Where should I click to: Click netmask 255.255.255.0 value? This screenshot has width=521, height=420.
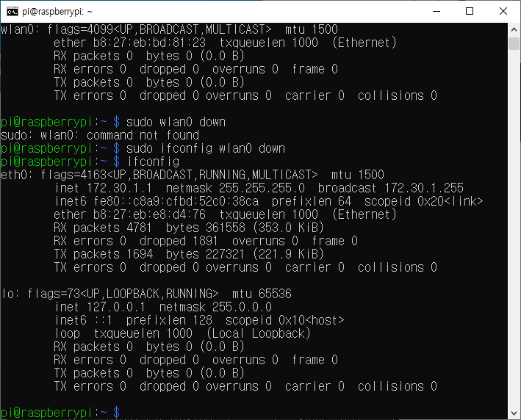(262, 188)
